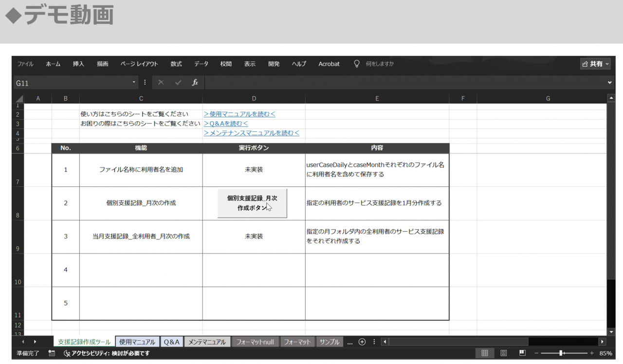Screen dimensions: 623x364
Task: Click horizontal scrollbar right arrow
Action: (603, 342)
